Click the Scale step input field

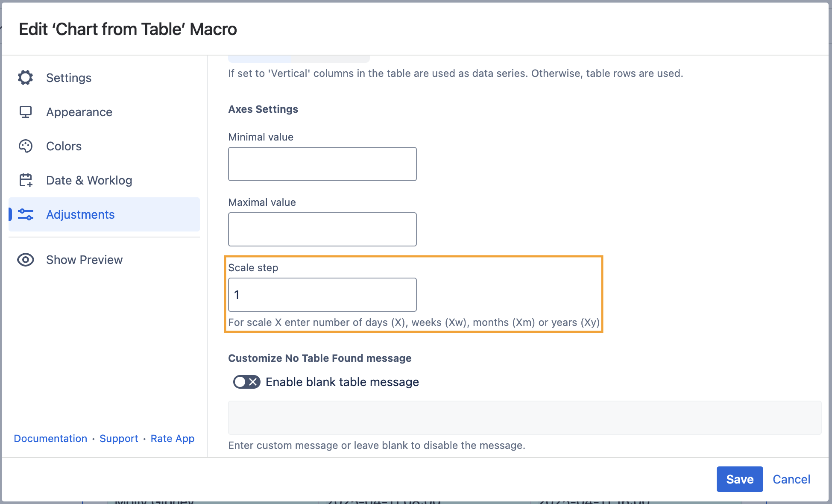click(322, 295)
